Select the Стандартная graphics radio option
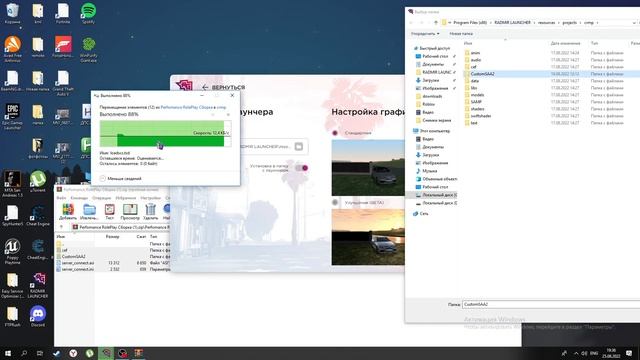The height and width of the screenshot is (360, 640). coord(335,133)
